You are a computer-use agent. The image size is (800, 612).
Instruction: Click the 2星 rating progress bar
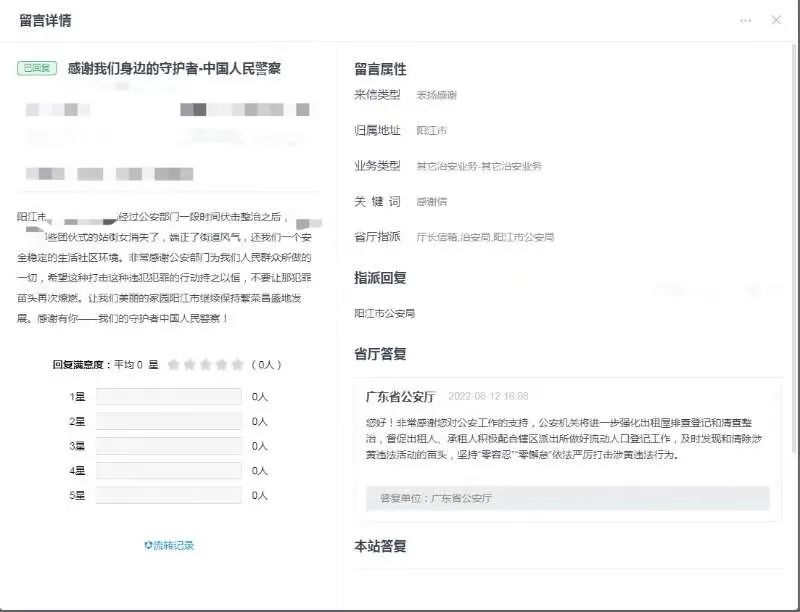pos(169,421)
